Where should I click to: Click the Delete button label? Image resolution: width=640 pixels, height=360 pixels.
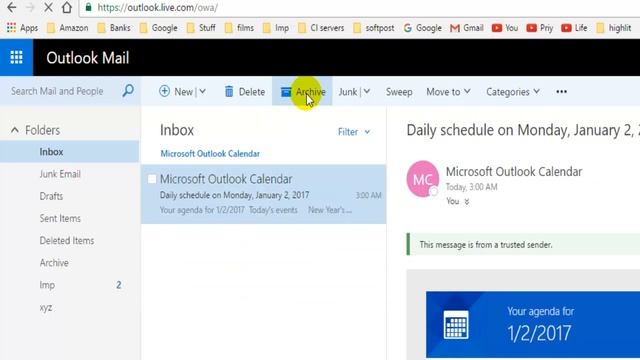251,92
